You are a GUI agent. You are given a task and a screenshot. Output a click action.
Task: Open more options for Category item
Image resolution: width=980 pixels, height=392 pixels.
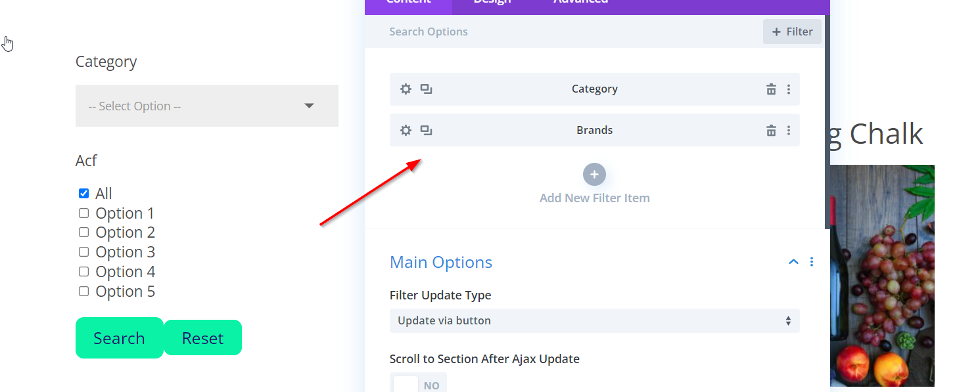click(789, 89)
